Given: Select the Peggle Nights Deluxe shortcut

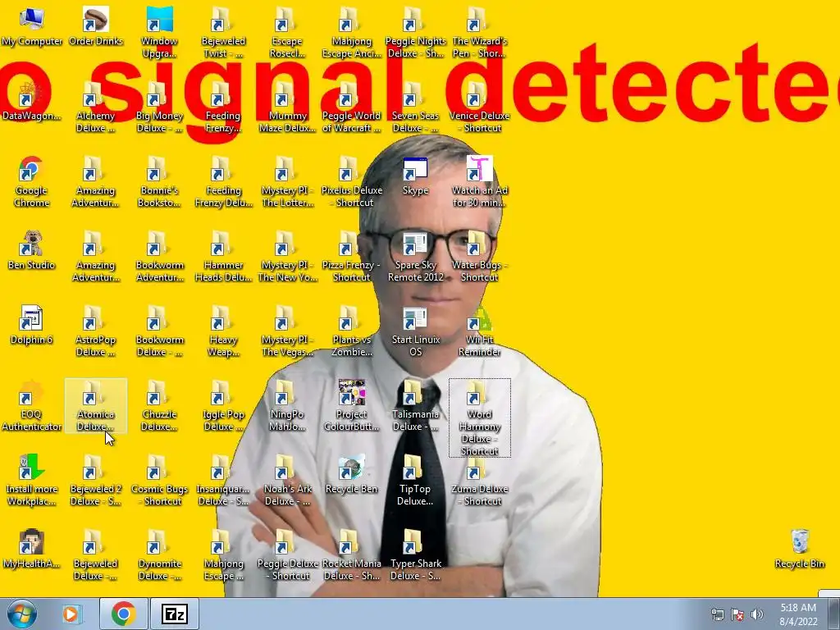Looking at the screenshot, I should tap(415, 32).
